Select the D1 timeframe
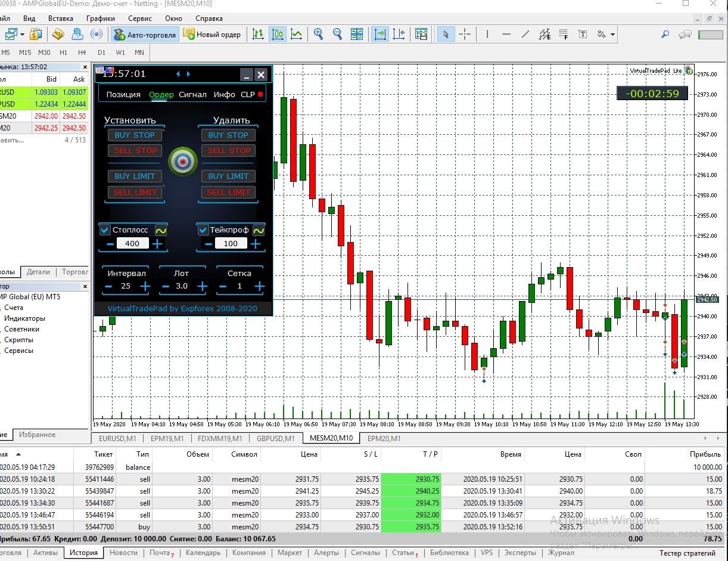This screenshot has height=561, width=728. (x=101, y=52)
